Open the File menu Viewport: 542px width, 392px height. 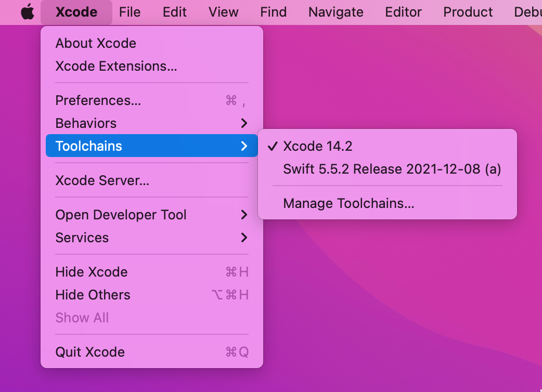130,12
